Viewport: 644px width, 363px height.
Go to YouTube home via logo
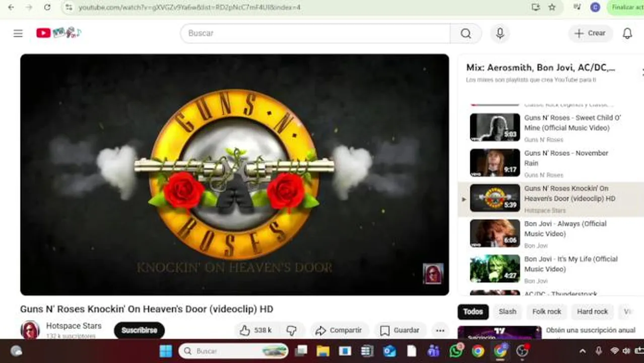[58, 33]
